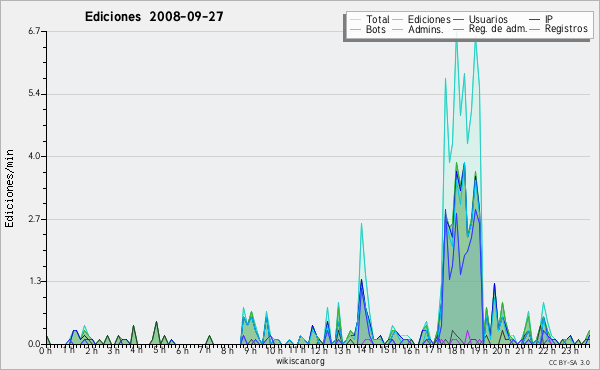The width and height of the screenshot is (600, 370).
Task: Click the '9 h' x-axis label
Action: [250, 350]
